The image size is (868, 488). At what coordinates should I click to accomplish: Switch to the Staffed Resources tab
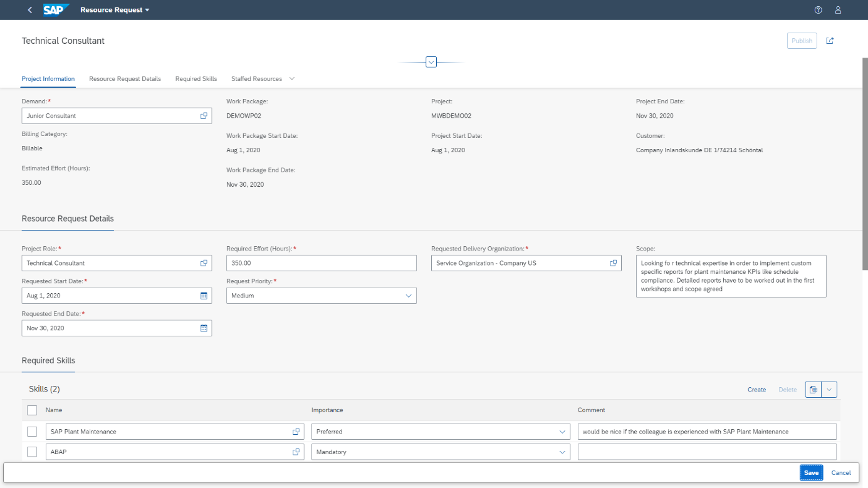pyautogui.click(x=256, y=79)
